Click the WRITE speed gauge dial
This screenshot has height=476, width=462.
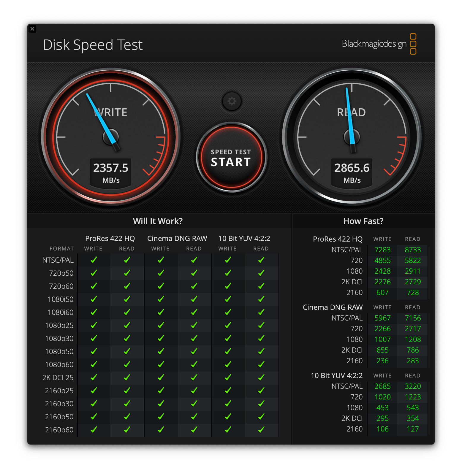click(111, 137)
